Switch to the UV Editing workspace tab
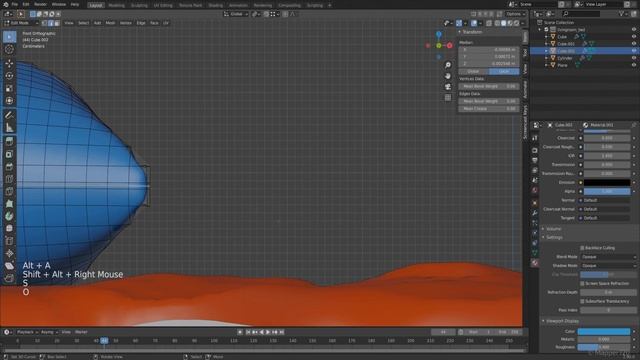 pos(163,5)
